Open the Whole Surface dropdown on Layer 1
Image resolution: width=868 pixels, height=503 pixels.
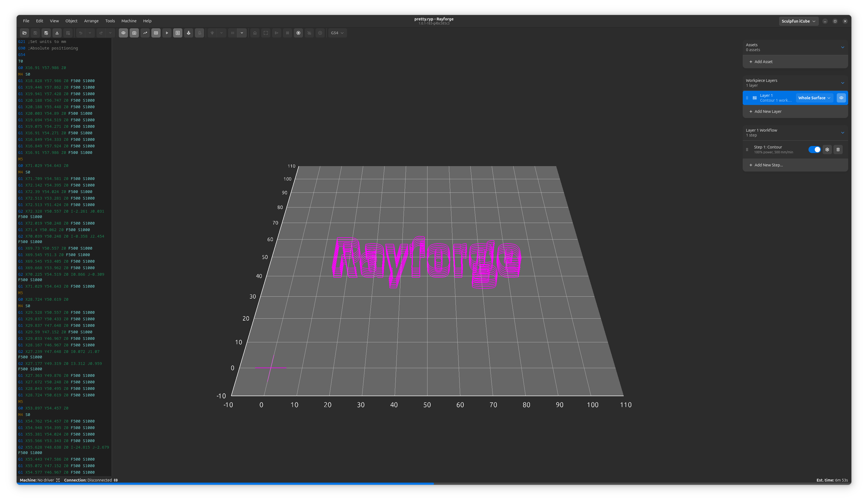tap(814, 98)
